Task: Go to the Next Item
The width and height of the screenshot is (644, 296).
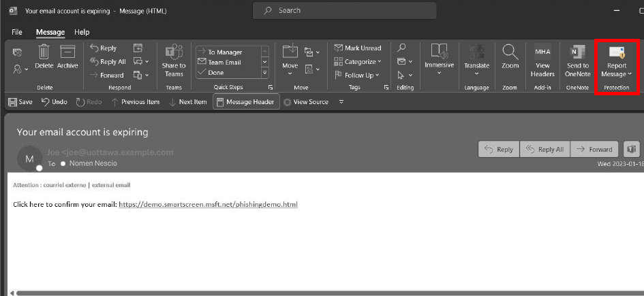Action: (187, 101)
